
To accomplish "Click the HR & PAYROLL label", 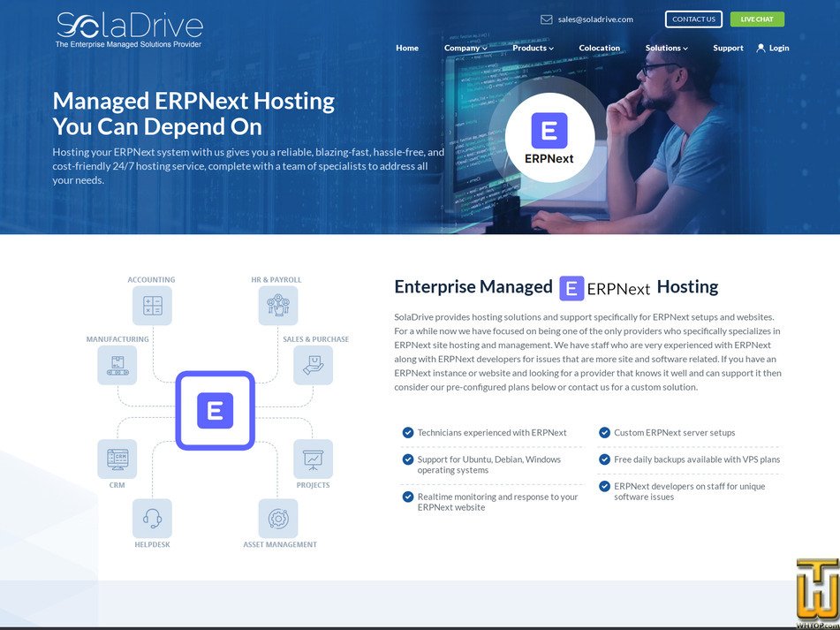I will pyautogui.click(x=276, y=279).
